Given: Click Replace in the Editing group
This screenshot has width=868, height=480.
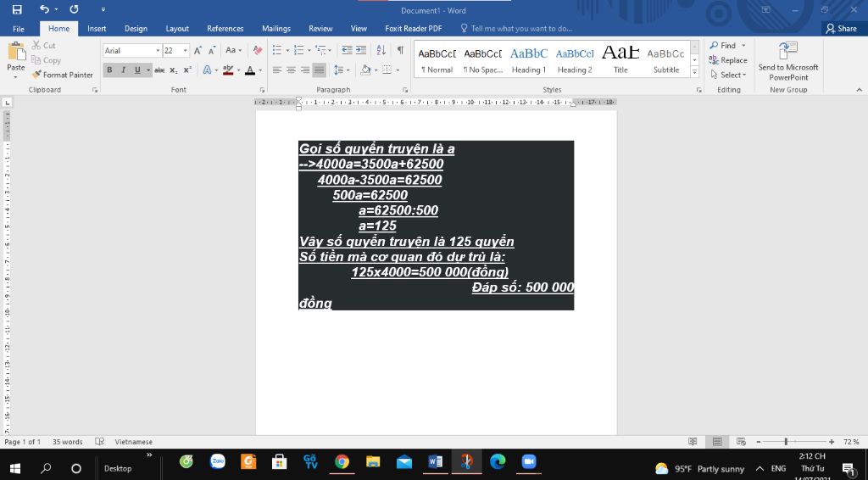Looking at the screenshot, I should pos(728,60).
